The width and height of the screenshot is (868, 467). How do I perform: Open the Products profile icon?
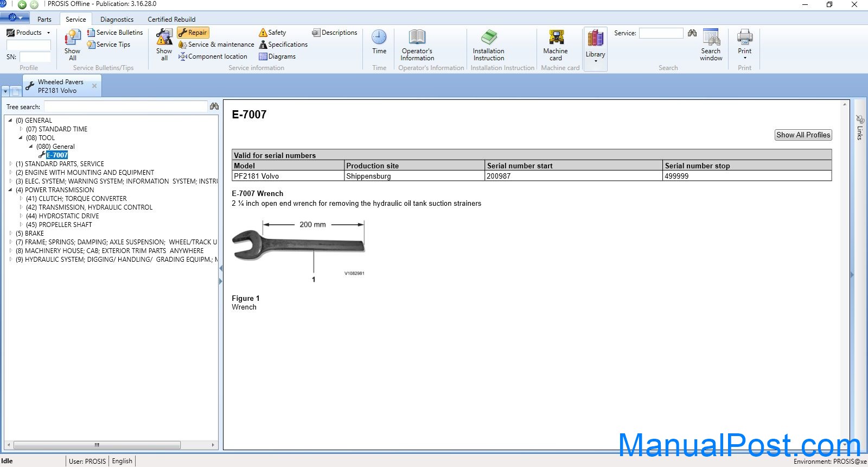point(11,33)
